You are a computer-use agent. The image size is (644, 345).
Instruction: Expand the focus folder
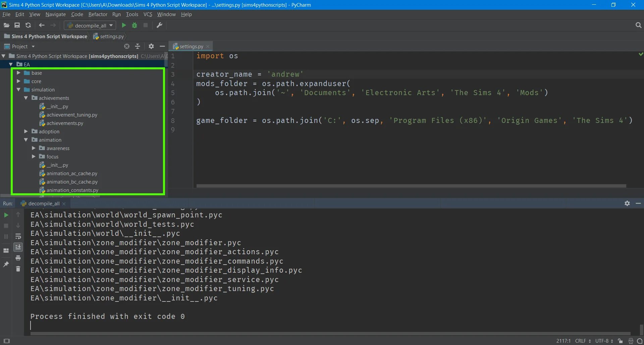click(34, 156)
